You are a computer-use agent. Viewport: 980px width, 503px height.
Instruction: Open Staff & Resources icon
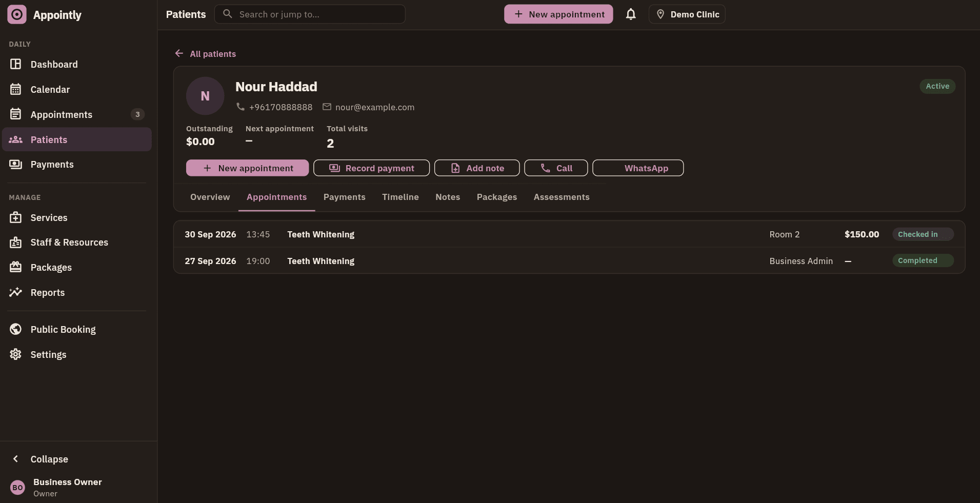coord(16,242)
